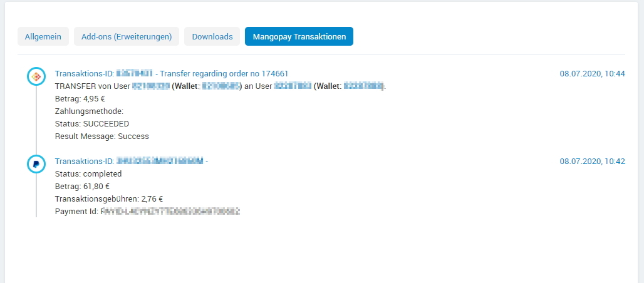This screenshot has height=283, width=644.
Task: Click the blurred Payment Id value
Action: pos(170,212)
